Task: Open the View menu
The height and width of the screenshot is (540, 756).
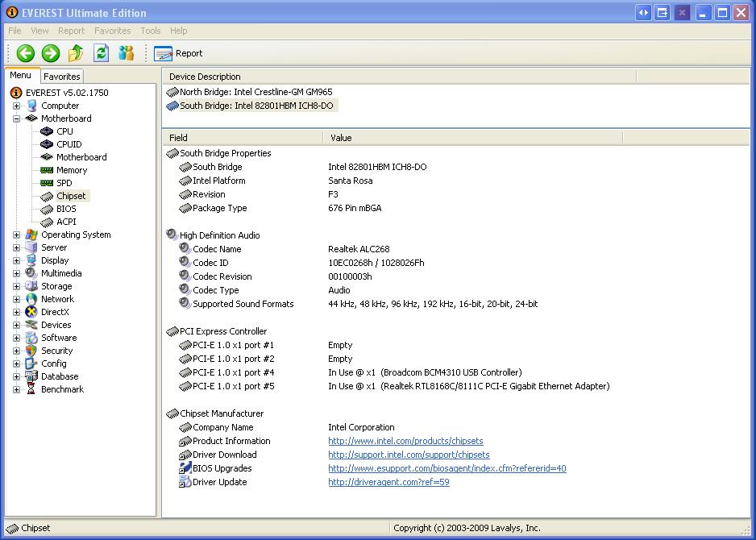Action: (39, 31)
